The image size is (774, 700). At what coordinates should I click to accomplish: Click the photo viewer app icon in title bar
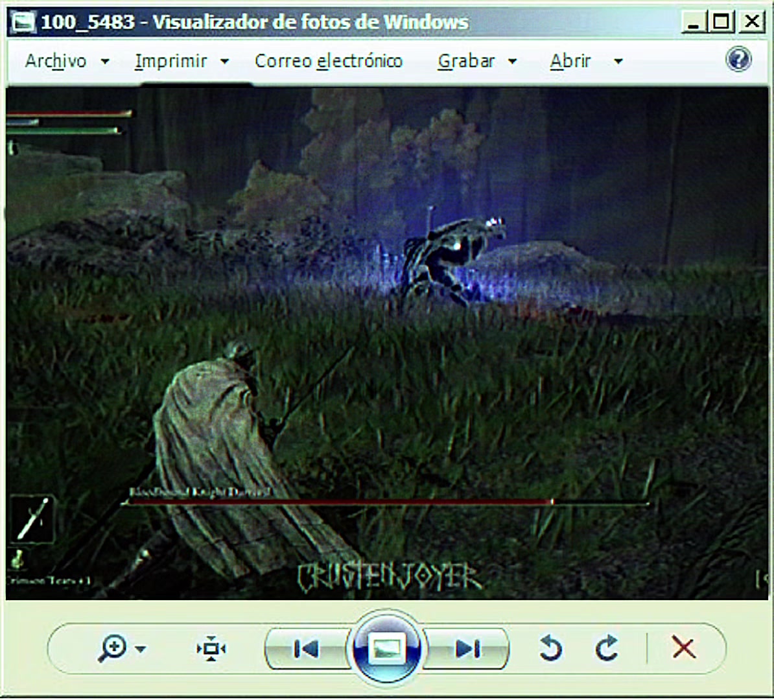pyautogui.click(x=23, y=23)
